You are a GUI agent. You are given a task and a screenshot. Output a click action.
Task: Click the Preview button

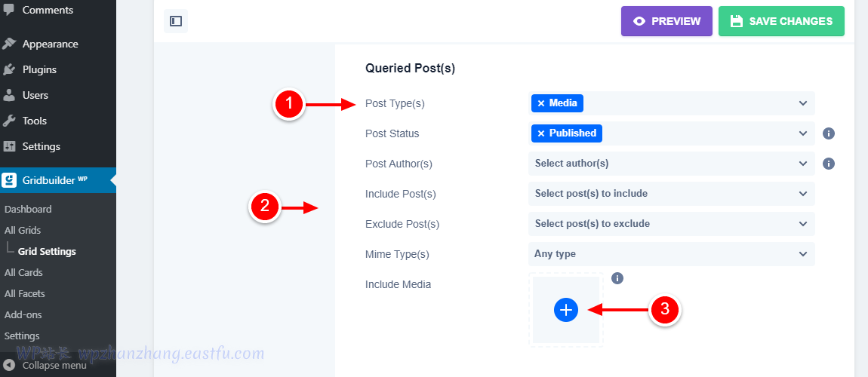[666, 21]
